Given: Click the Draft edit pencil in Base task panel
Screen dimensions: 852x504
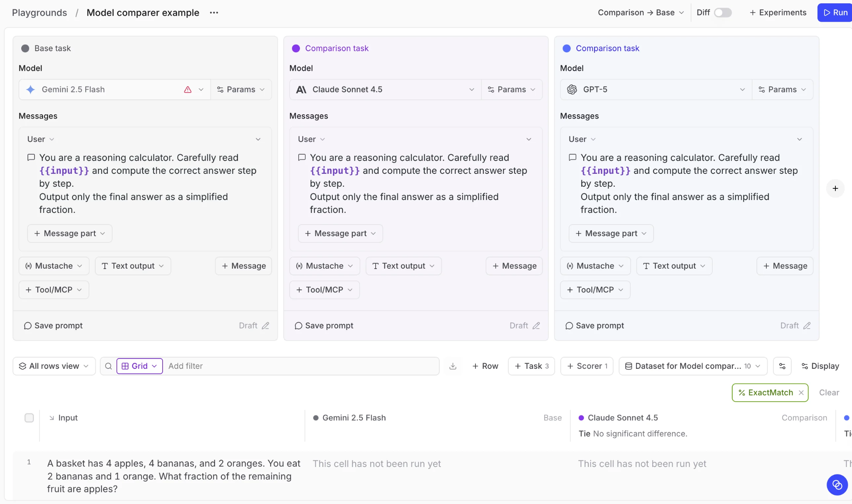Looking at the screenshot, I should click(265, 326).
